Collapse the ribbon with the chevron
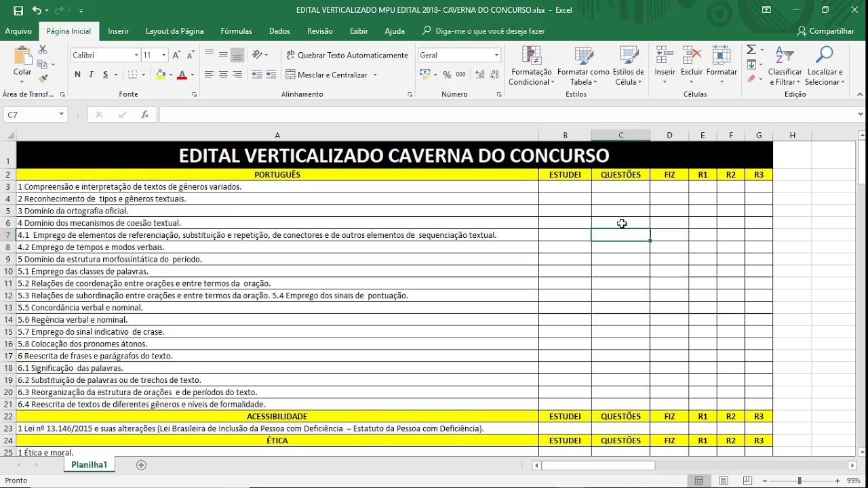 point(861,94)
